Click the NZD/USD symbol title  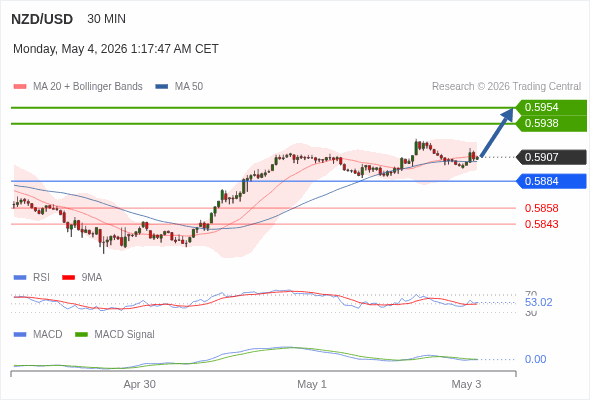click(x=42, y=19)
